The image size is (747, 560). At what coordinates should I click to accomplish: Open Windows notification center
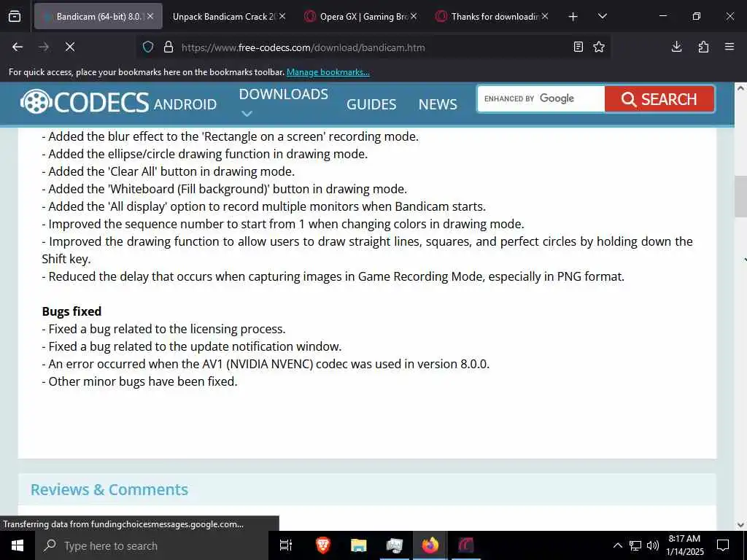pos(723,545)
